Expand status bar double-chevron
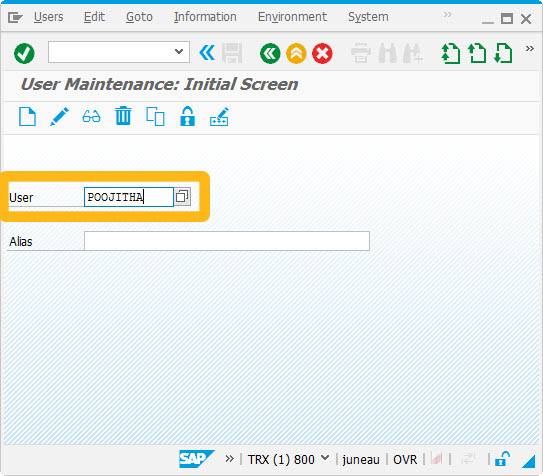Image resolution: width=543 pixels, height=476 pixels. tap(229, 459)
